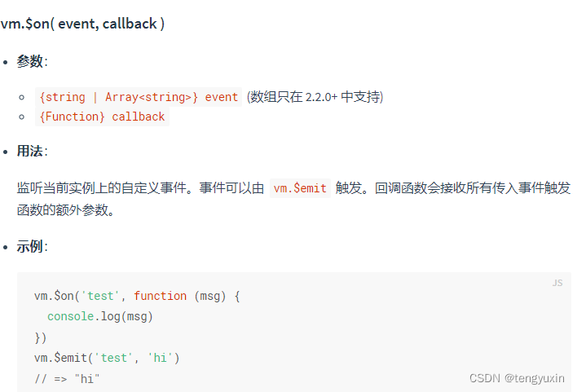
Task: Select the {Function} callback parameter code
Action: [102, 117]
